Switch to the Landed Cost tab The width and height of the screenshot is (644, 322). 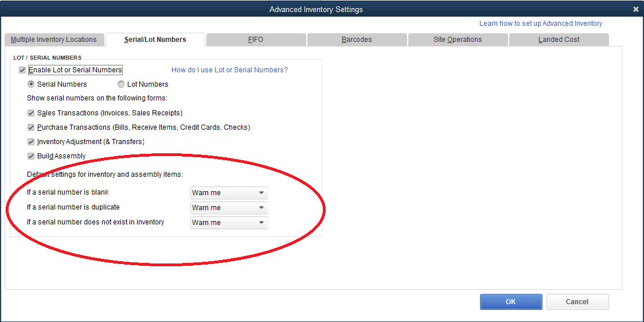point(559,40)
